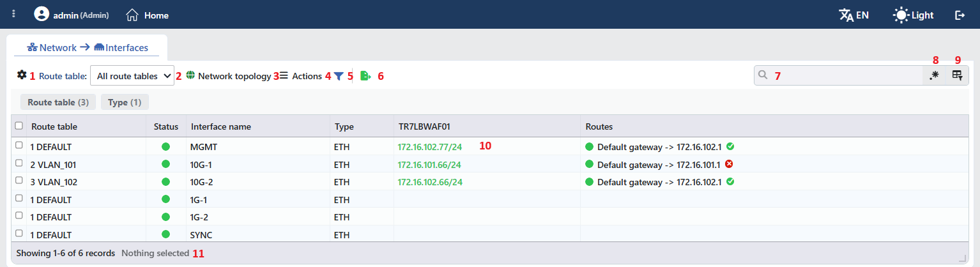
Task: Go to Home page
Action: (148, 15)
